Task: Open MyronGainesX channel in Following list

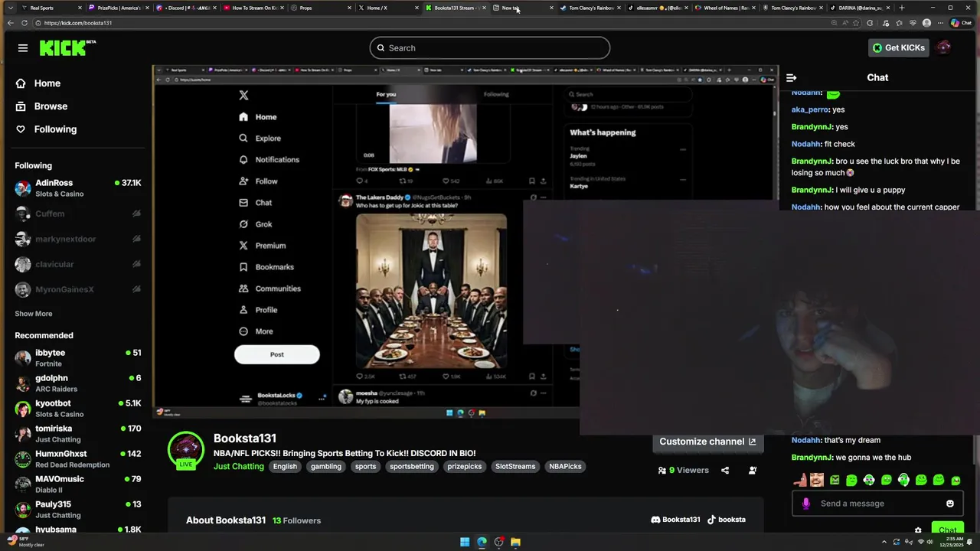Action: click(77, 289)
